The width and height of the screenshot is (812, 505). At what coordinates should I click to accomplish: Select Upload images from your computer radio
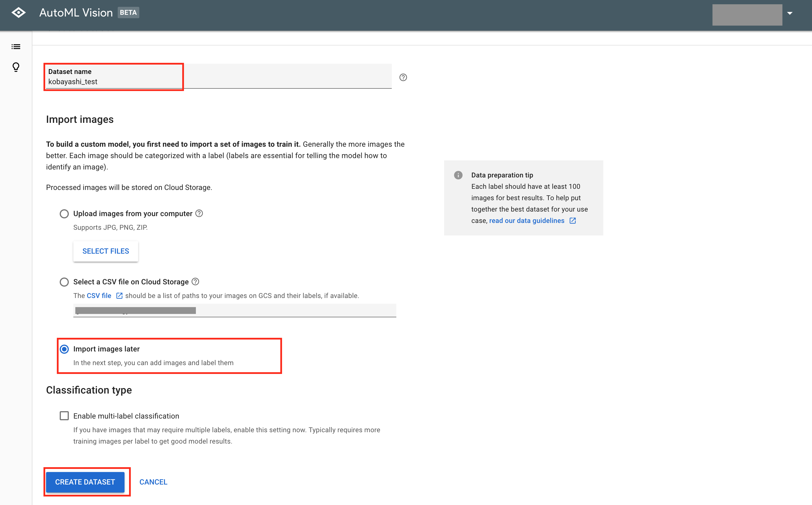tap(64, 214)
